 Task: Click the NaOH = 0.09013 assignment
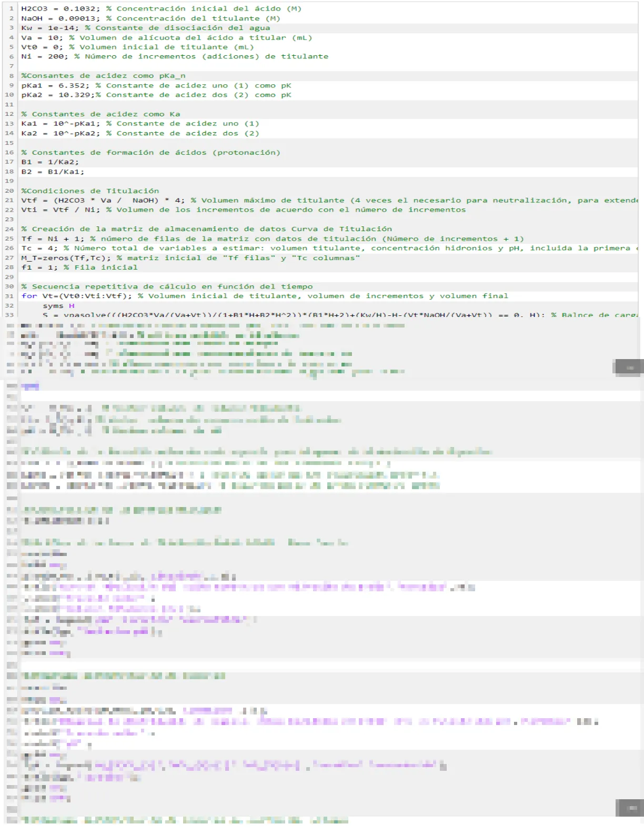point(50,18)
